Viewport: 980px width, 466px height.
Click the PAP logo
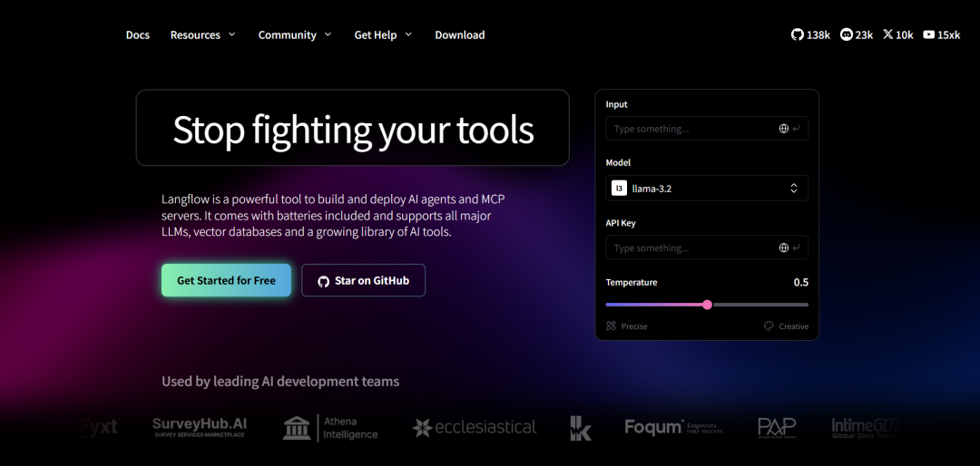(777, 428)
